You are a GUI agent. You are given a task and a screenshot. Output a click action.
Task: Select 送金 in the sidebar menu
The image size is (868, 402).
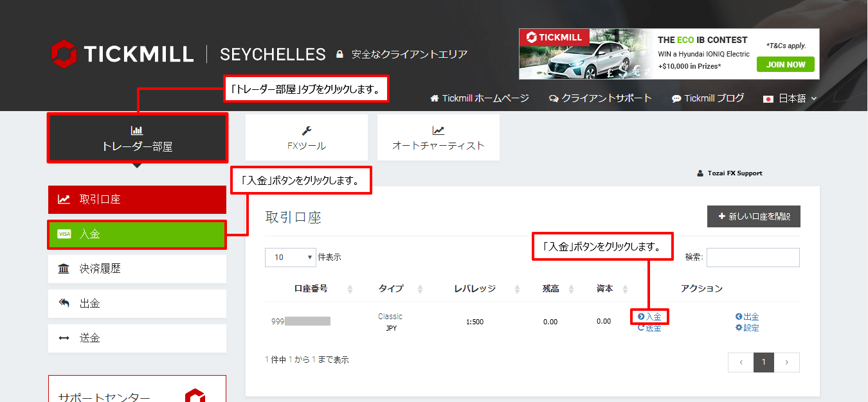tap(137, 338)
